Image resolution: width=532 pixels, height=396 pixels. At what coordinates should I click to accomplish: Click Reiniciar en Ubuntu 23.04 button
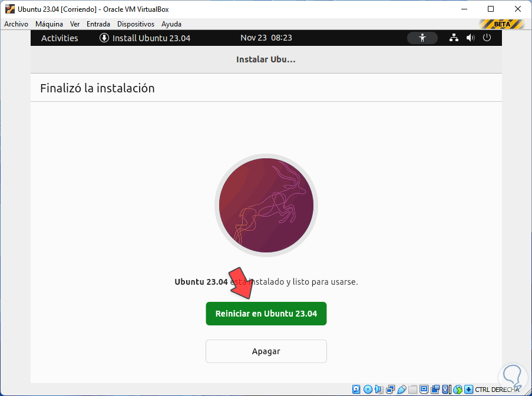266,314
